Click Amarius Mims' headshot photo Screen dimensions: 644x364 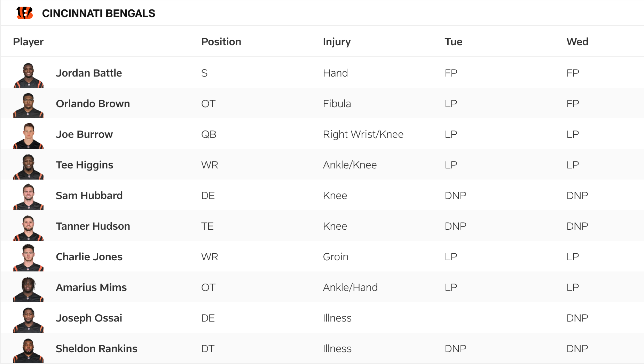29,289
